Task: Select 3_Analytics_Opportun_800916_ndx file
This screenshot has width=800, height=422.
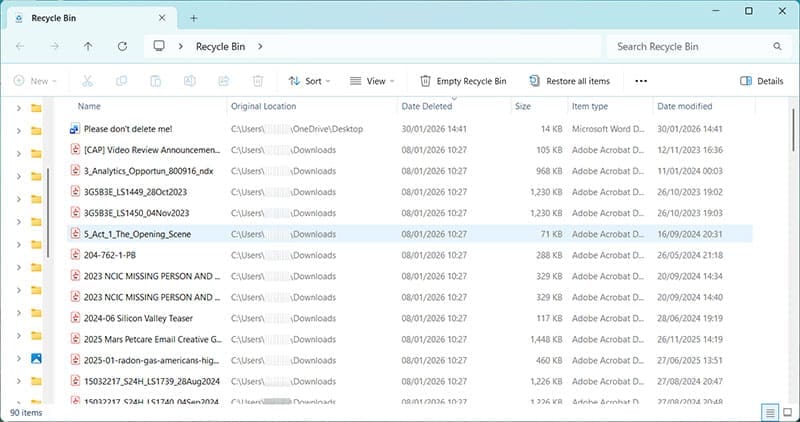Action: point(148,171)
